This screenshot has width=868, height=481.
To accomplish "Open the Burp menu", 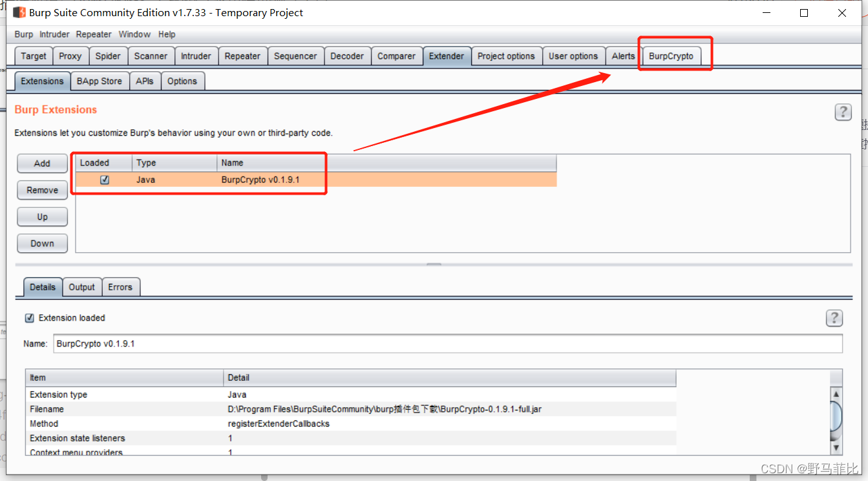I will pos(24,34).
